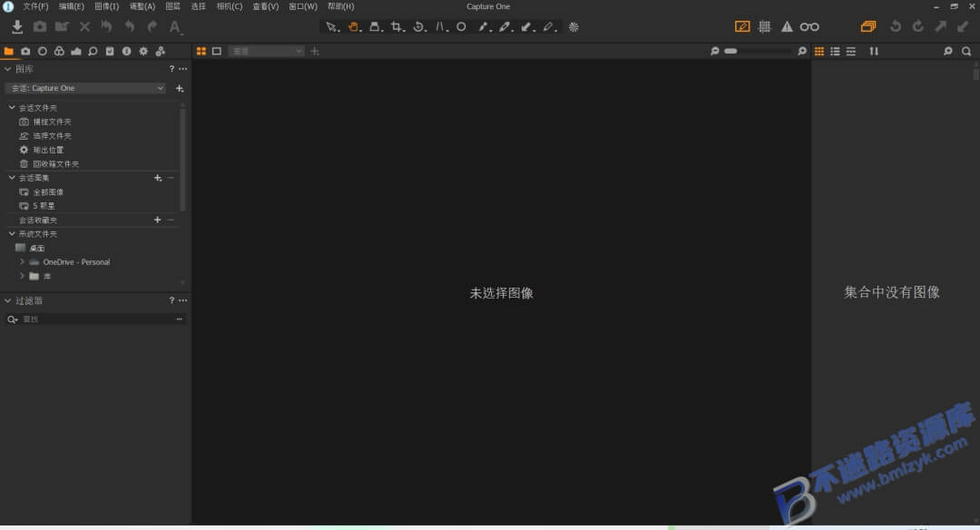Open the 相机(C) menu

[230, 6]
